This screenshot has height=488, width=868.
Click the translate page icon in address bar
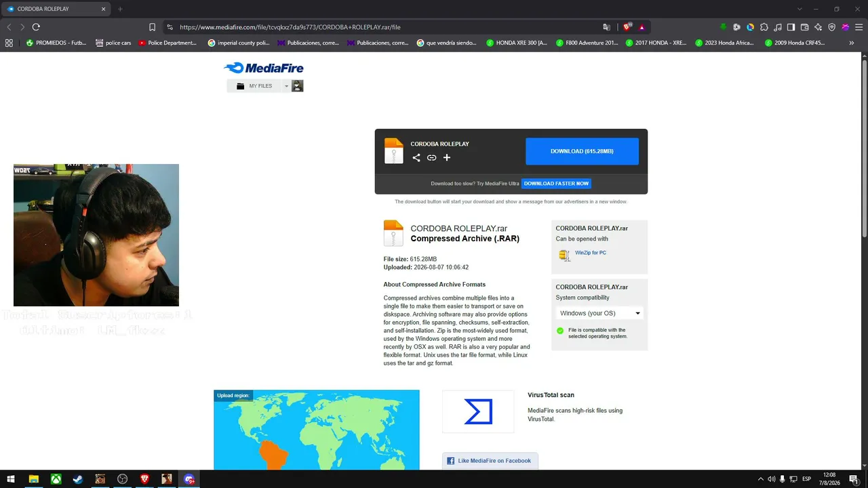607,27
